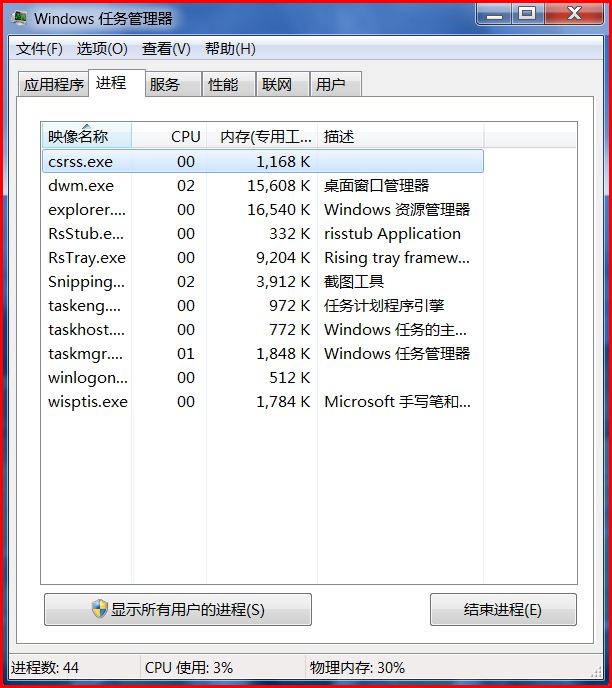Click the Windows 任务管理器 description cell
Screen dimensions: 612x688
(397, 353)
